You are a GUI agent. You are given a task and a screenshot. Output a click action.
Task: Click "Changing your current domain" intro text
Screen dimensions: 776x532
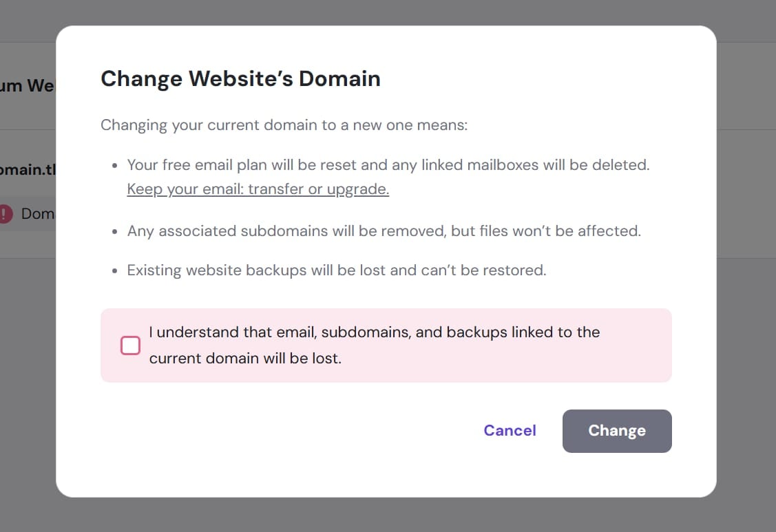coord(284,126)
